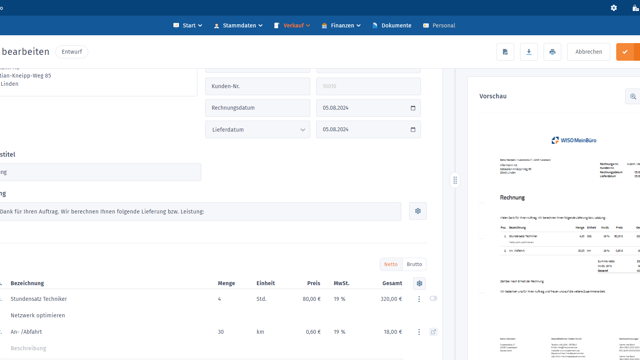640x360 pixels.
Task: Open the Personal section
Action: pyautogui.click(x=439, y=25)
